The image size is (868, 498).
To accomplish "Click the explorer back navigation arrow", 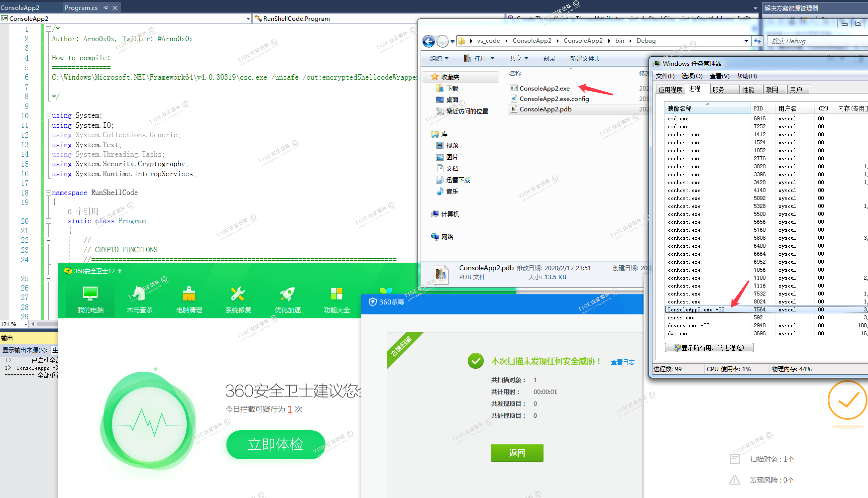I will click(429, 41).
